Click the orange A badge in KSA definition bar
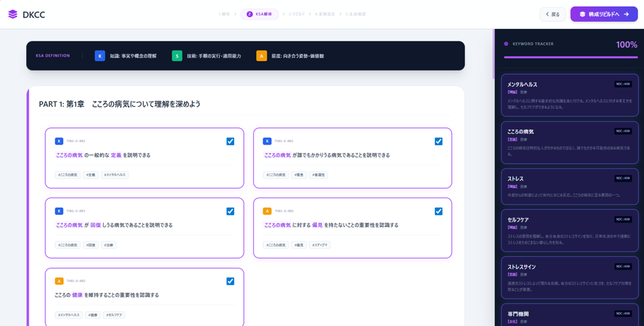 [262, 56]
